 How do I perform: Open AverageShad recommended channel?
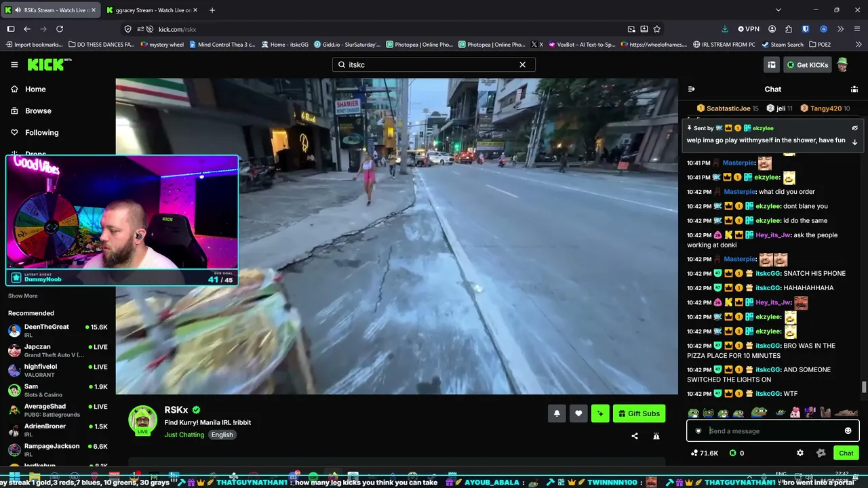(58, 410)
